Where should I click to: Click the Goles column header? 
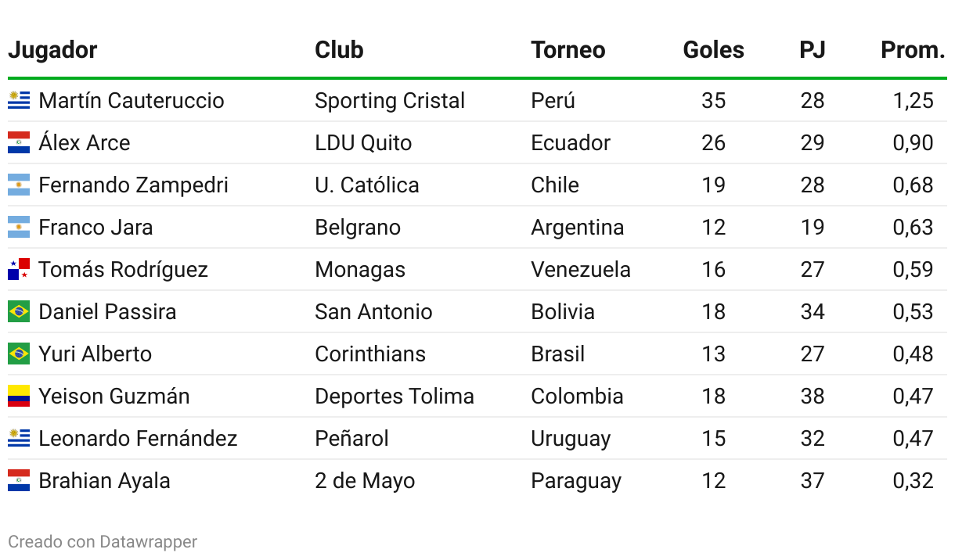(713, 50)
